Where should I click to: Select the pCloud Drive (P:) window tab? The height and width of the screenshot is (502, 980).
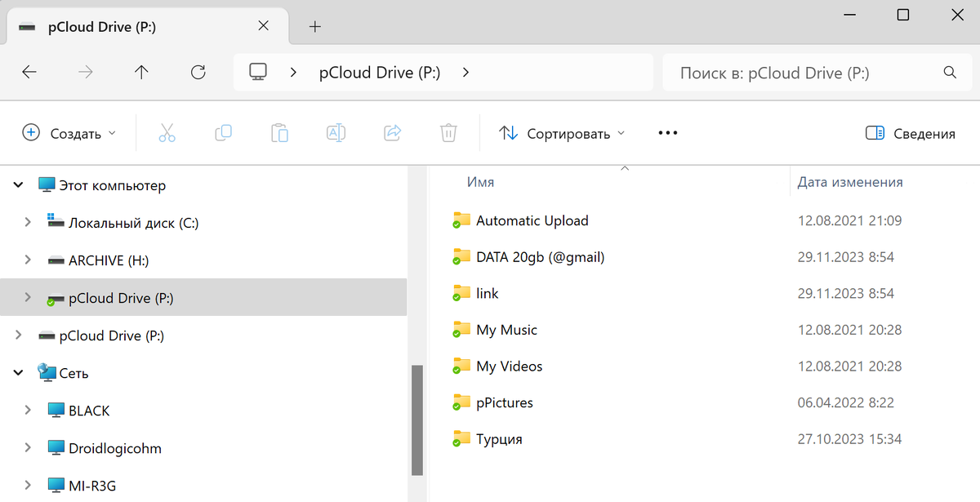(x=147, y=26)
